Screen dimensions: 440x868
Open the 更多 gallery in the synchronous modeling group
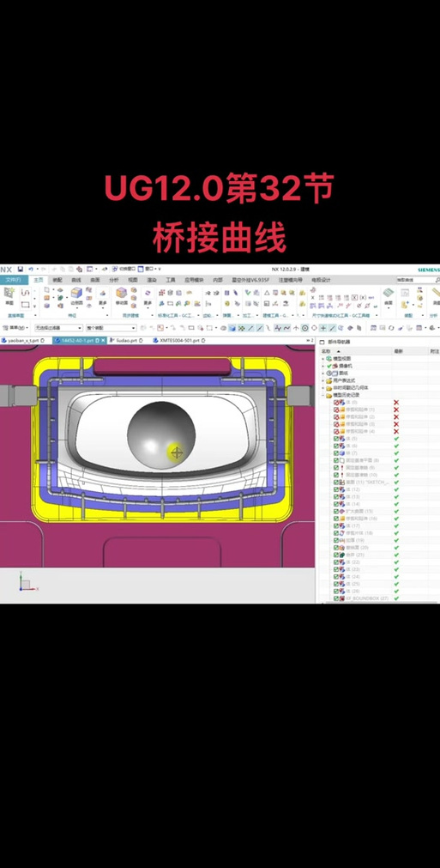coord(148,296)
